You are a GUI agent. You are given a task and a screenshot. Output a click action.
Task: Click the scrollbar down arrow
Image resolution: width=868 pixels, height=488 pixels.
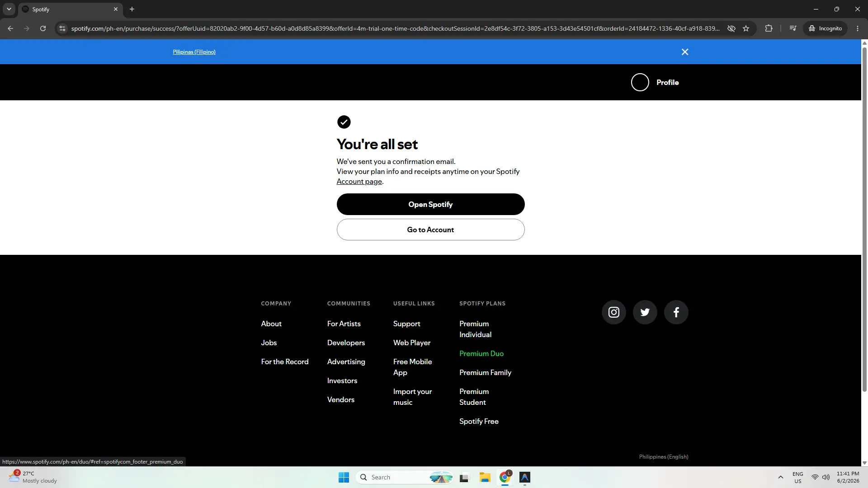point(864,463)
